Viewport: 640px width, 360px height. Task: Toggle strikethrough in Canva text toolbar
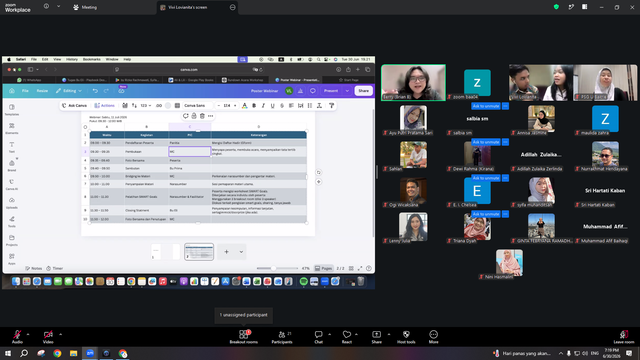click(282, 105)
